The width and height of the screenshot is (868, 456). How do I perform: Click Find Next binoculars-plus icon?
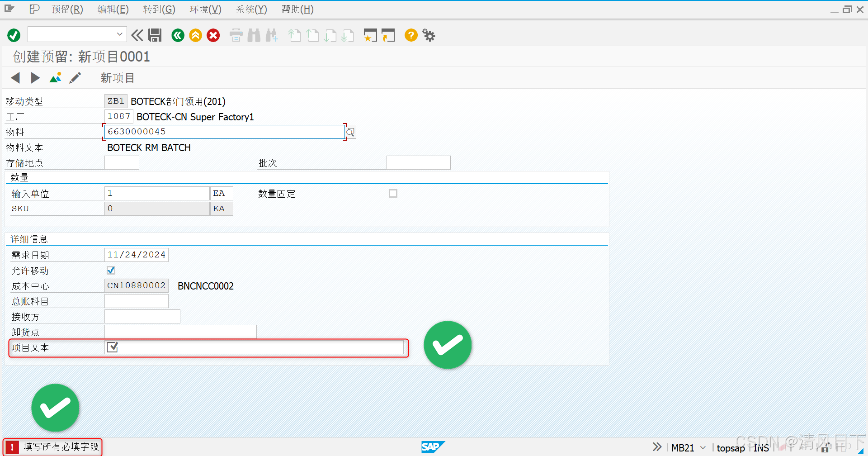[x=272, y=35]
